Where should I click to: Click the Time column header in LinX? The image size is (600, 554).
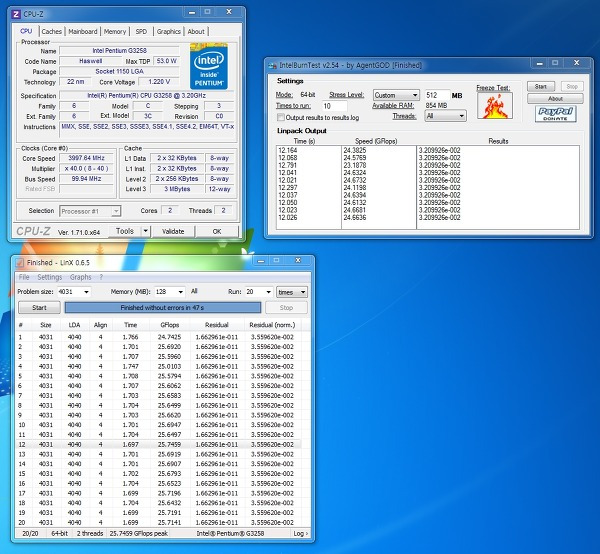click(130, 325)
